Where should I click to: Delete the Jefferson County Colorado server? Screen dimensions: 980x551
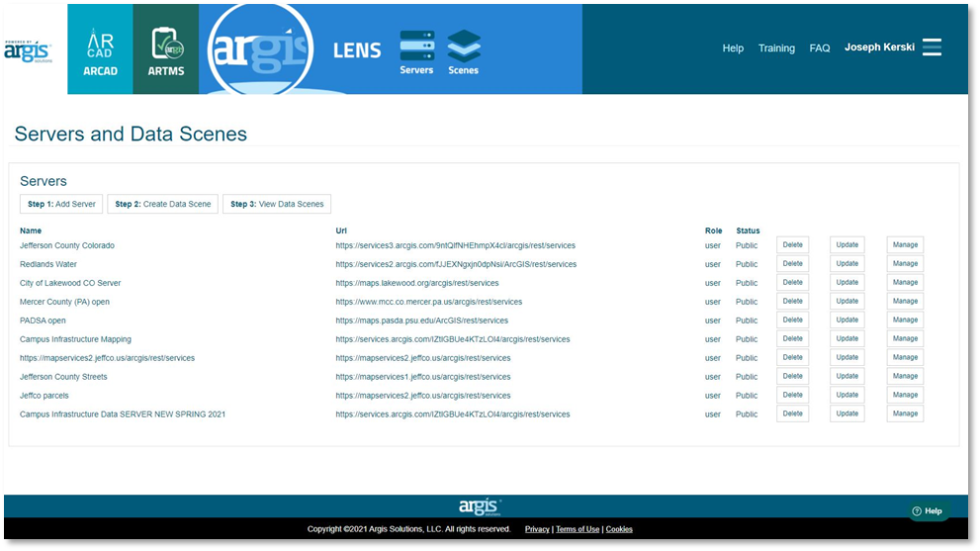792,245
